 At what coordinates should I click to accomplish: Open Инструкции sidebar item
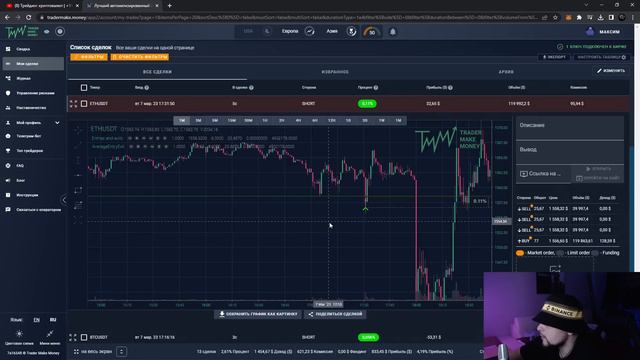33,195
